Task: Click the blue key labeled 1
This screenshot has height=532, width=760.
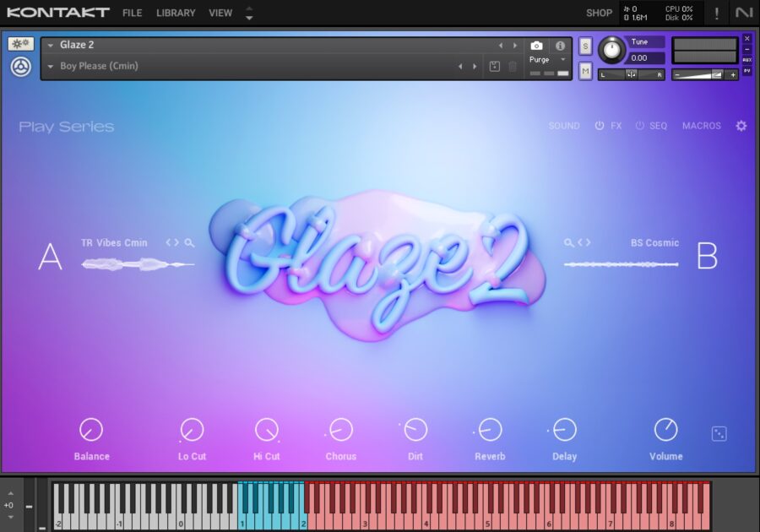Action: (242, 521)
